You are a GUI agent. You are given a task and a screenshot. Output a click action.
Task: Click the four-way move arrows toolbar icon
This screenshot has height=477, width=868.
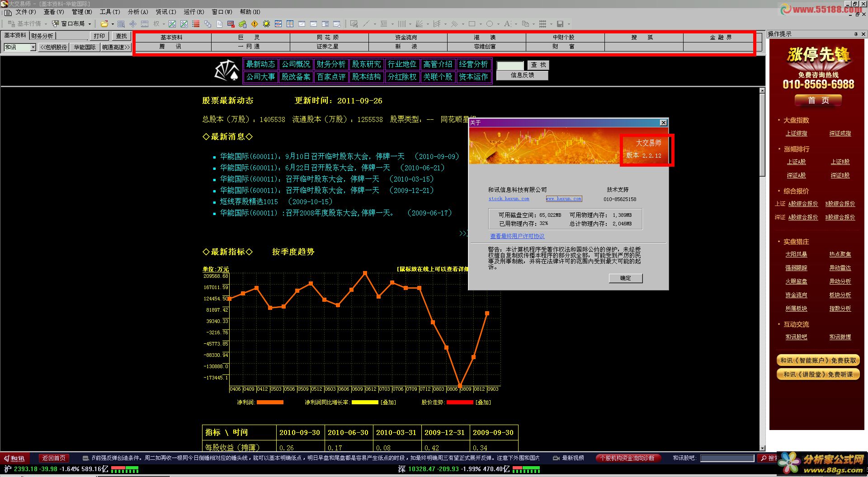[x=133, y=23]
